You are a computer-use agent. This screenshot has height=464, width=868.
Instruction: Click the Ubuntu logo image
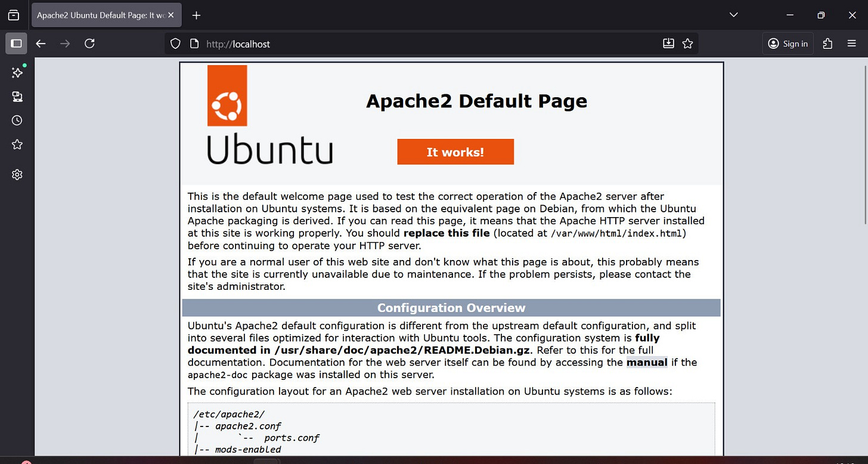(269, 115)
